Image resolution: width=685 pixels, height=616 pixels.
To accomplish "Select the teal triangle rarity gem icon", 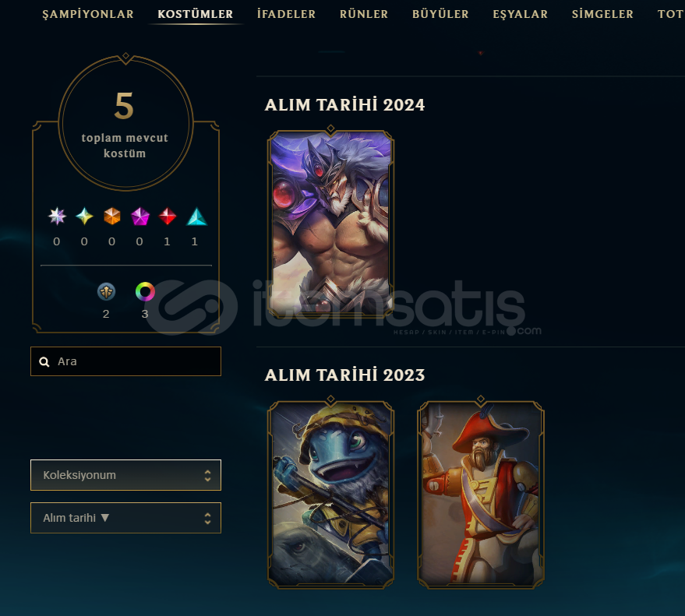I will [x=196, y=216].
